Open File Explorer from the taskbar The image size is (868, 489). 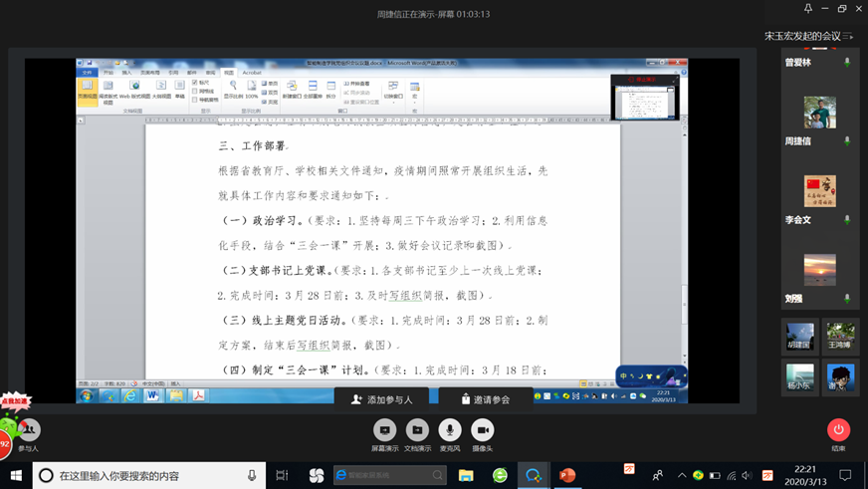pos(466,476)
